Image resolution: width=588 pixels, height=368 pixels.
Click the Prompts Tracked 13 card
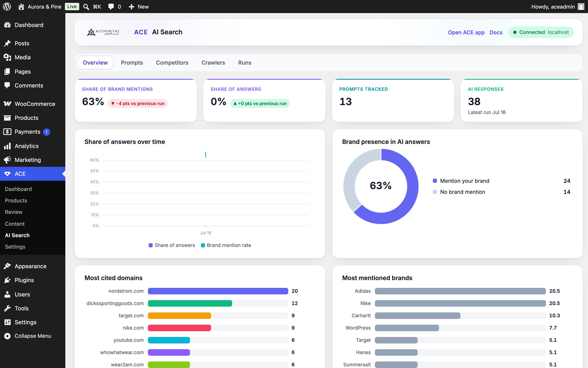pos(393,100)
